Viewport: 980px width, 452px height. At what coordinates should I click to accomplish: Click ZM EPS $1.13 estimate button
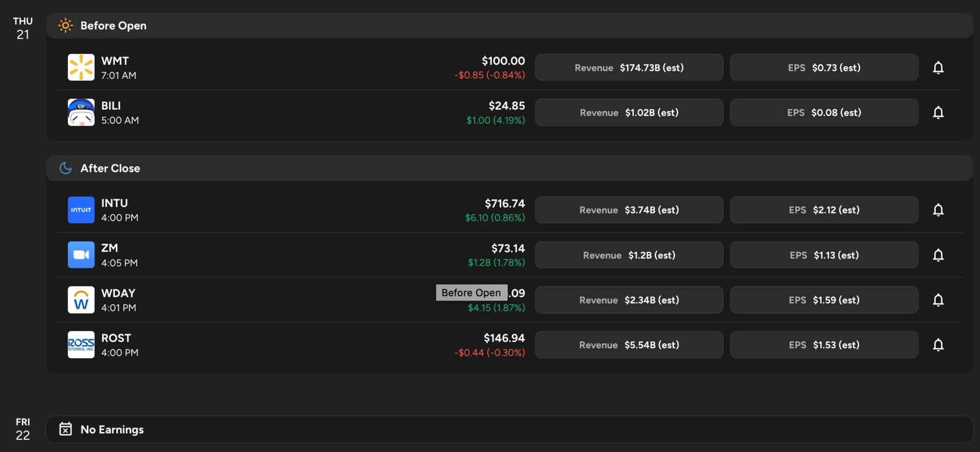[x=824, y=255]
